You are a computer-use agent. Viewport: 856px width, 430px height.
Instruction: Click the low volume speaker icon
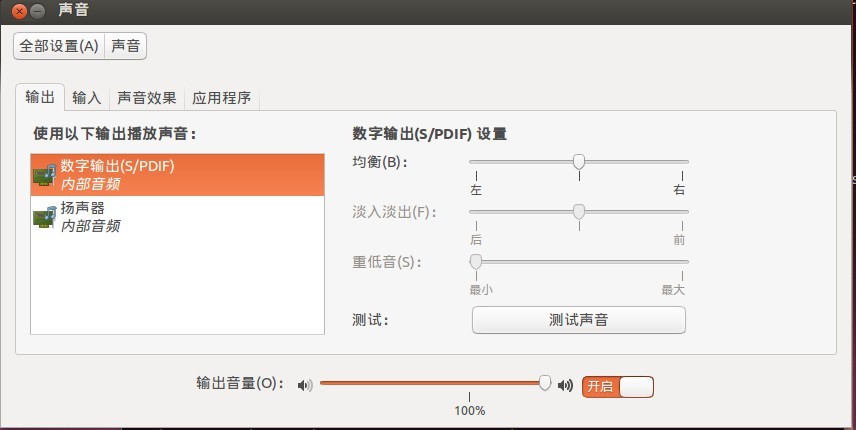pos(305,386)
